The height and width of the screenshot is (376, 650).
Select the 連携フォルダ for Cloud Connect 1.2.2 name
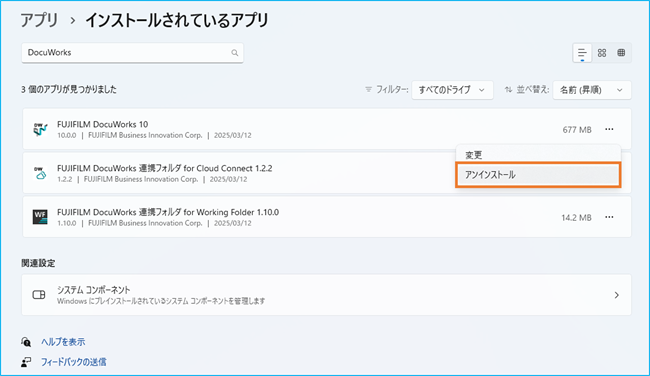tap(165, 168)
